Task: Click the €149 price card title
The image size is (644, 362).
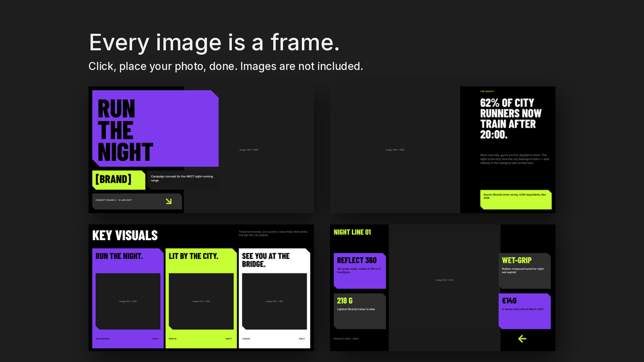Action: pyautogui.click(x=509, y=300)
